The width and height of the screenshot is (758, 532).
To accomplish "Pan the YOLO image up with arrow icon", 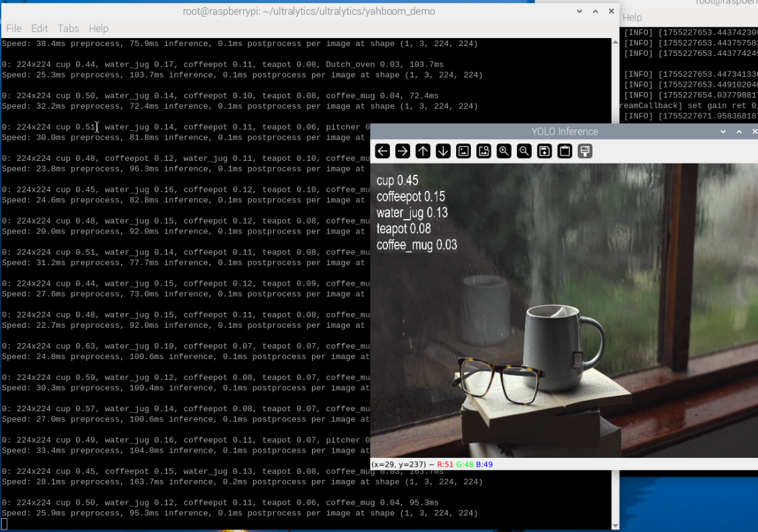I will 423,152.
